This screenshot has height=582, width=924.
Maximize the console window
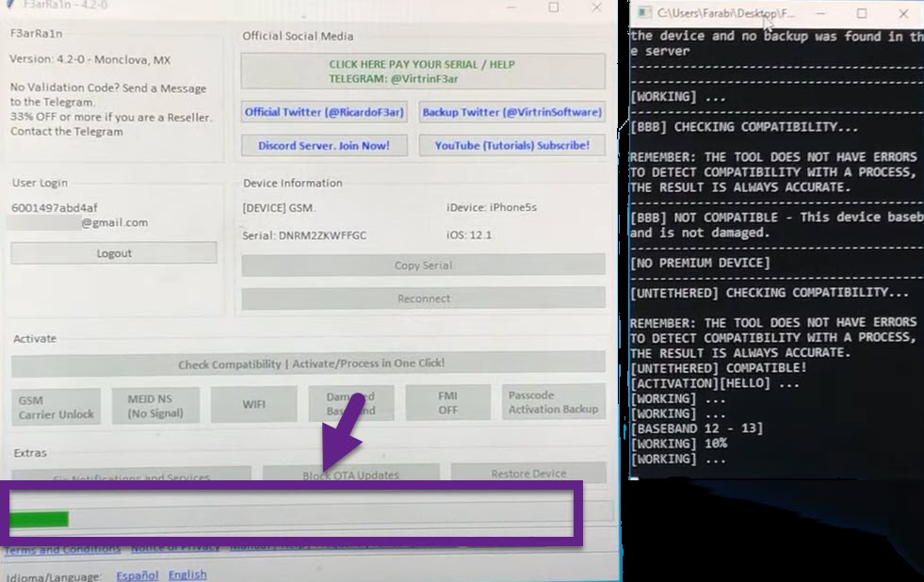pos(862,13)
